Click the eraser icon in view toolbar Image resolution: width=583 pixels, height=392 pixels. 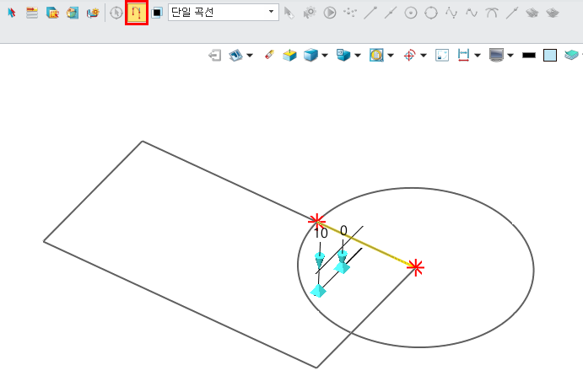pyautogui.click(x=270, y=55)
